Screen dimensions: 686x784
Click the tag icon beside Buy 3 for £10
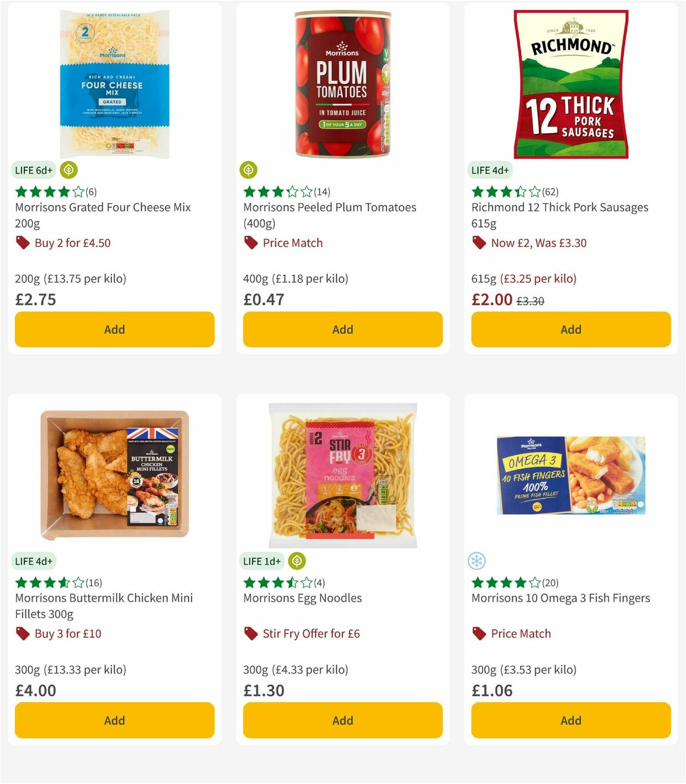coord(22,634)
